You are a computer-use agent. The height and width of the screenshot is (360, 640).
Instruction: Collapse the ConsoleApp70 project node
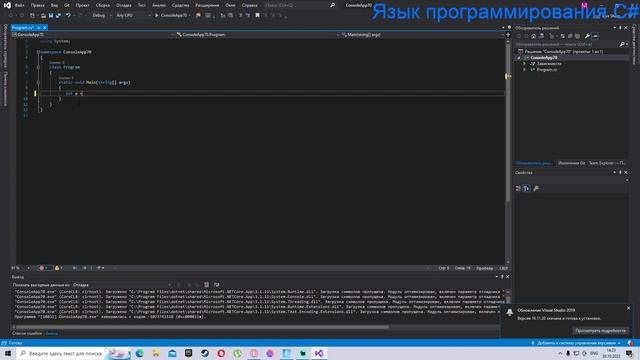(519, 58)
